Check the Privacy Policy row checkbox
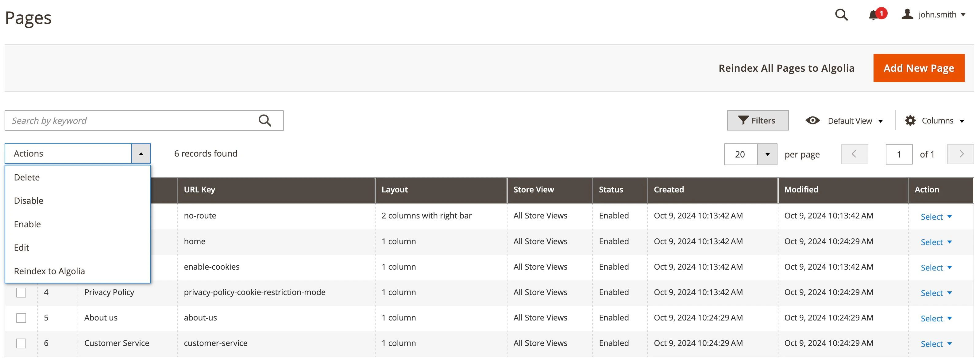 click(21, 292)
